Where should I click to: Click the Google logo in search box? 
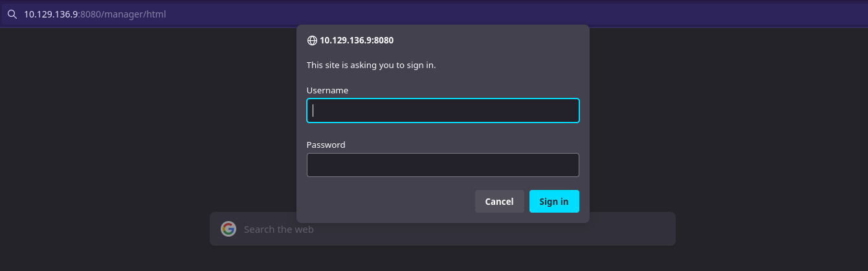pos(228,229)
